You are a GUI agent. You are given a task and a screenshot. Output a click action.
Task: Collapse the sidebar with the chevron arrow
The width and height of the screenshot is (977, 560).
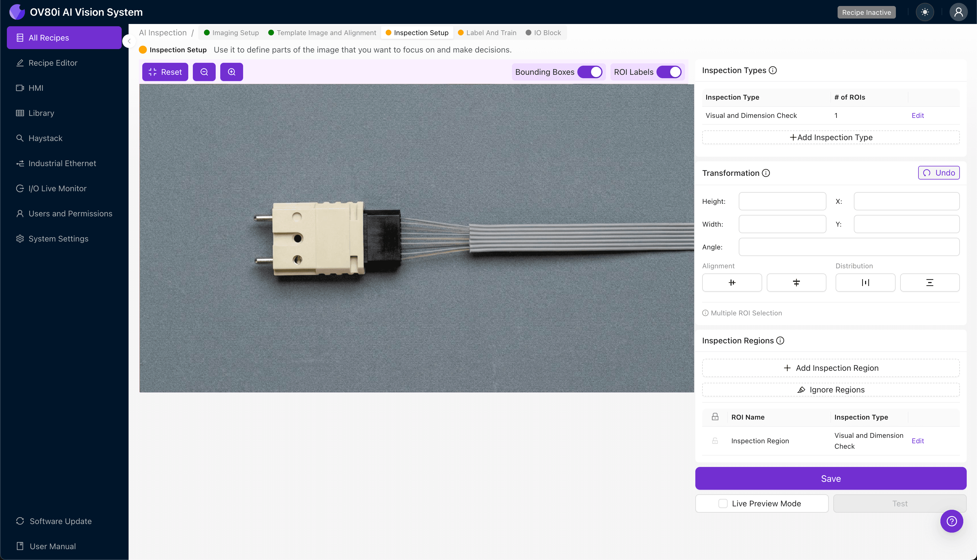pos(129,41)
